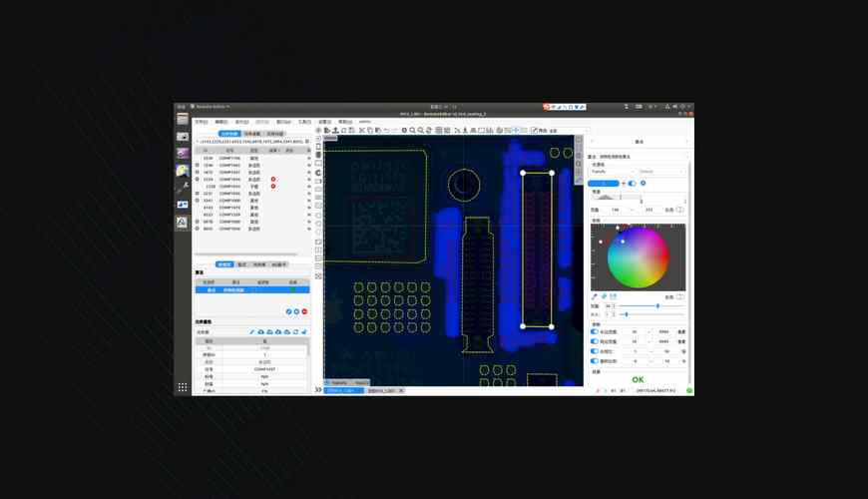Open the app grid in Ubuntu dock
Viewport: 868px width, 499px height.
(x=183, y=386)
